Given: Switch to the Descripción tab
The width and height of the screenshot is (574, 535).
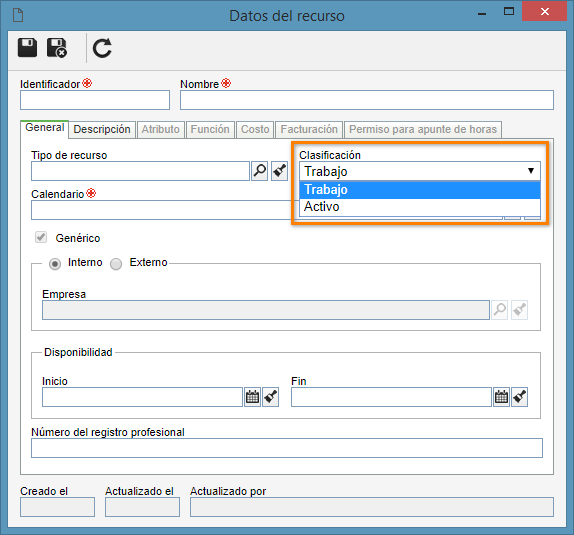Looking at the screenshot, I should (102, 130).
